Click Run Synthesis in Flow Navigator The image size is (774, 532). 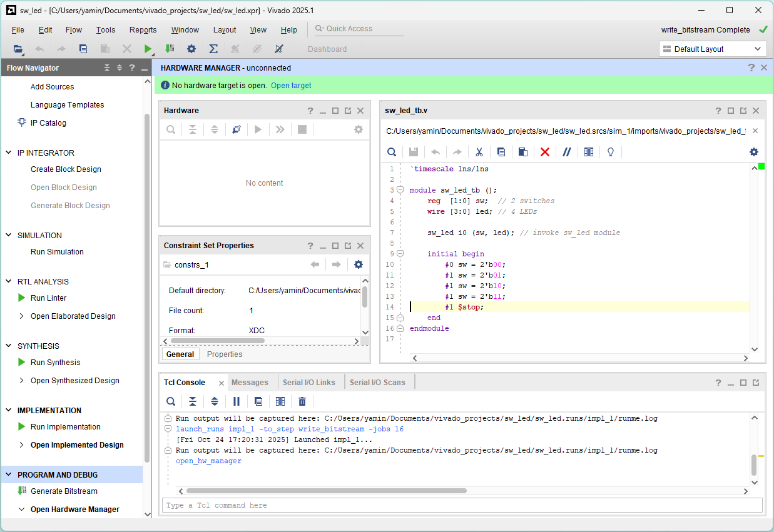55,363
